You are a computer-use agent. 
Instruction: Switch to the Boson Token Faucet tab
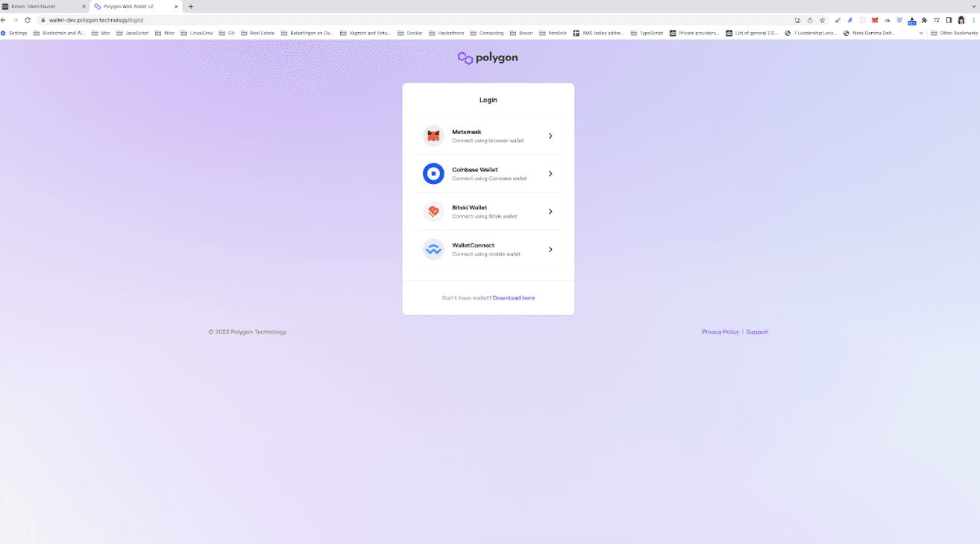coord(44,6)
